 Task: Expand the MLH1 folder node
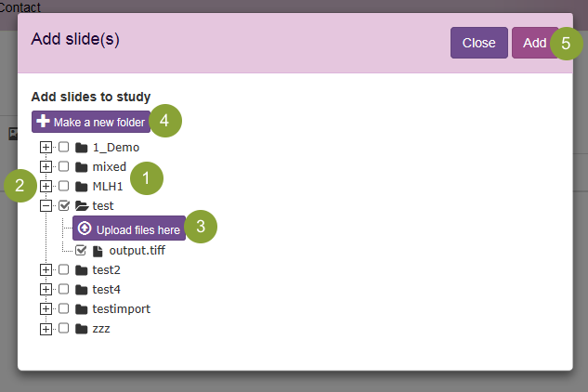46,187
